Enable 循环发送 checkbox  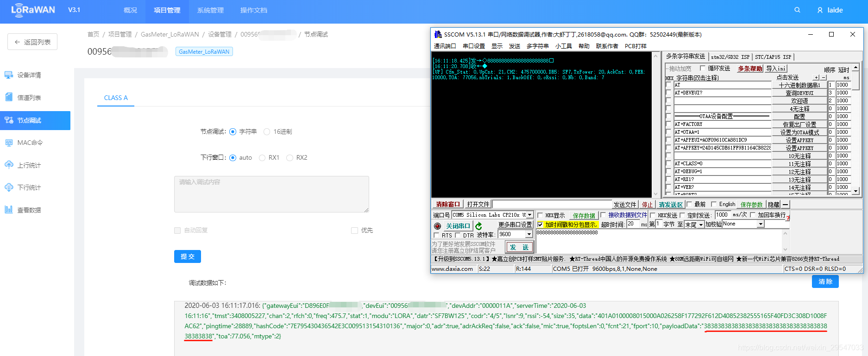(703, 68)
